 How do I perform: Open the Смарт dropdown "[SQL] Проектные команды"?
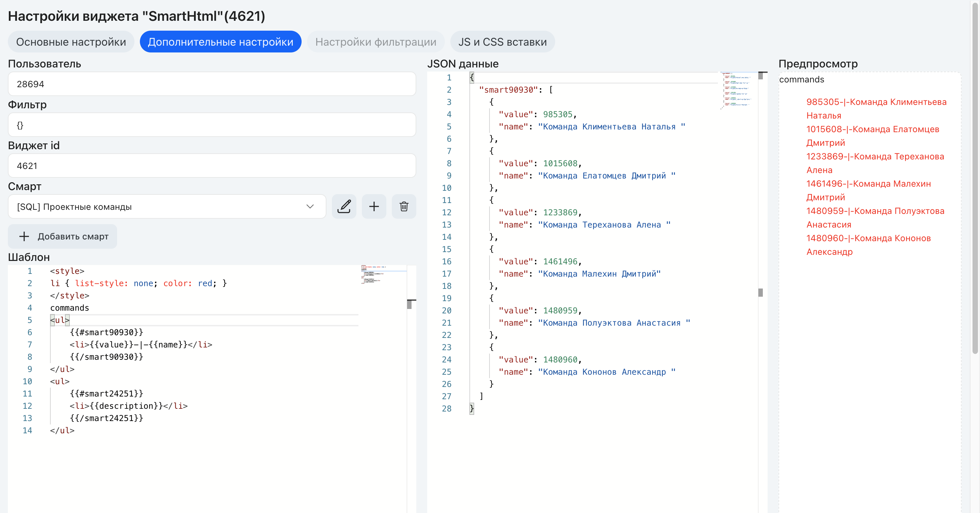pos(167,207)
